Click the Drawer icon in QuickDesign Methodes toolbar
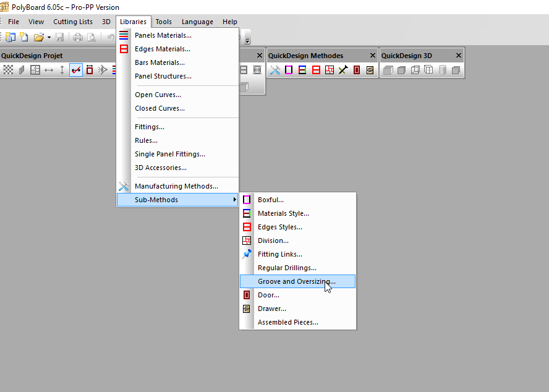 point(370,70)
